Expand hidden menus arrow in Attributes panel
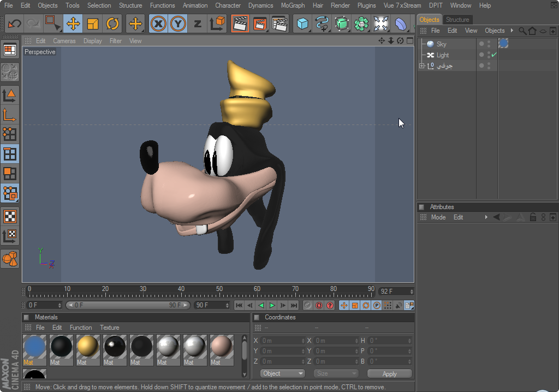559x392 pixels. coord(486,217)
